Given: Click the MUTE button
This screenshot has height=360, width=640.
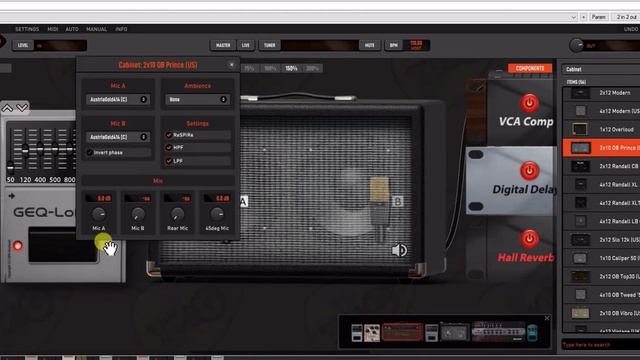Looking at the screenshot, I should [x=369, y=45].
